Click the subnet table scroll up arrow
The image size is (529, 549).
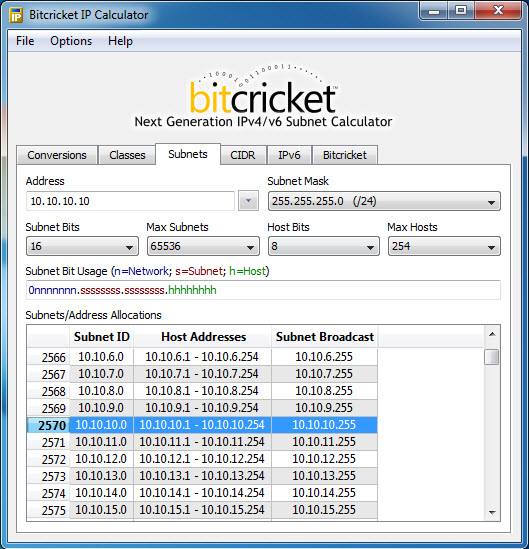pyautogui.click(x=492, y=334)
